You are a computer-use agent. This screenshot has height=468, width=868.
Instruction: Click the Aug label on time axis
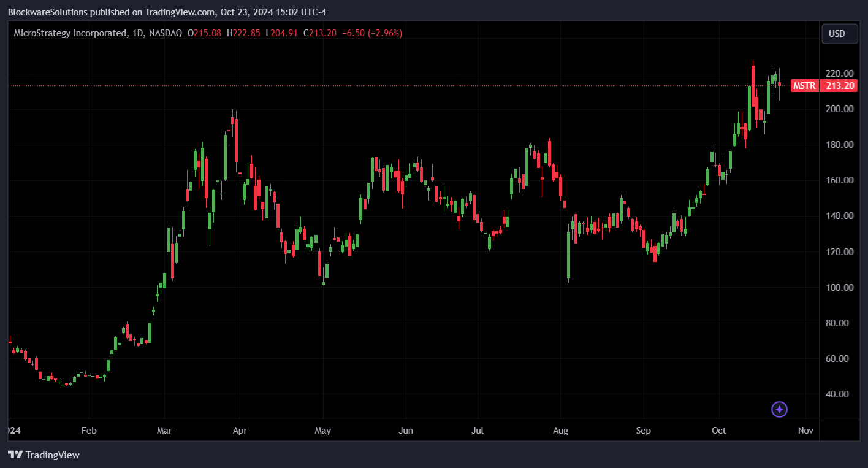pos(560,431)
